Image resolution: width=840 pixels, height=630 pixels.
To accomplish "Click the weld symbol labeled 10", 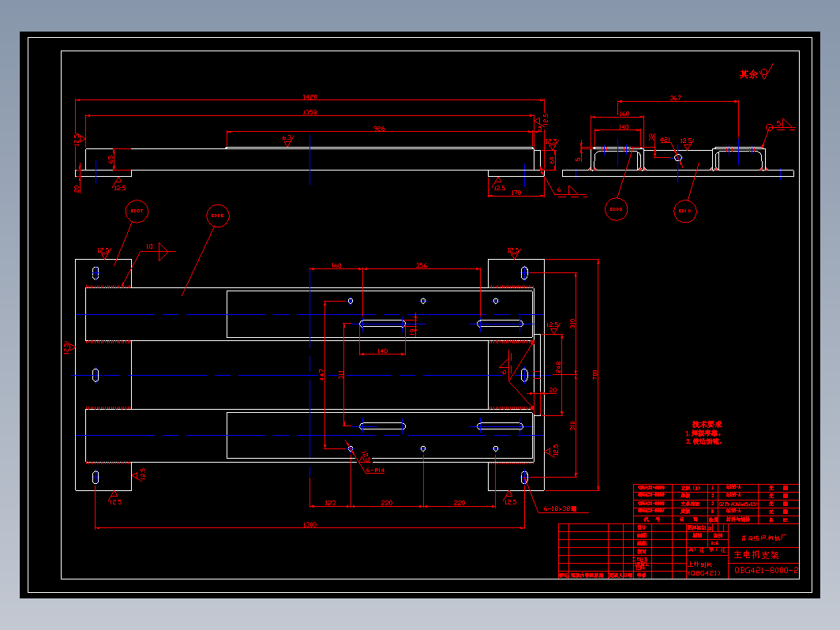I will tap(156, 250).
